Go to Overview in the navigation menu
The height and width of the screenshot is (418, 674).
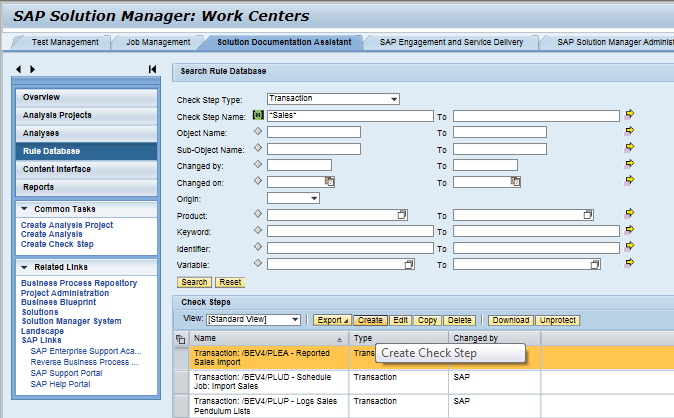(86, 98)
